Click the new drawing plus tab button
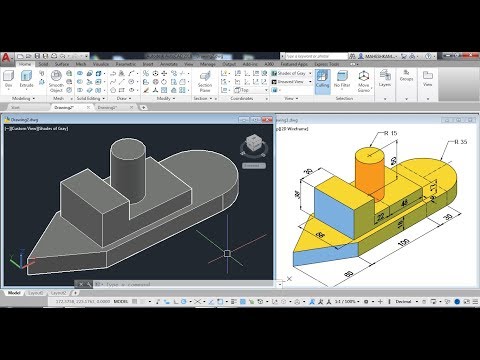Viewport: 480px width, 360px height. pyautogui.click(x=143, y=107)
